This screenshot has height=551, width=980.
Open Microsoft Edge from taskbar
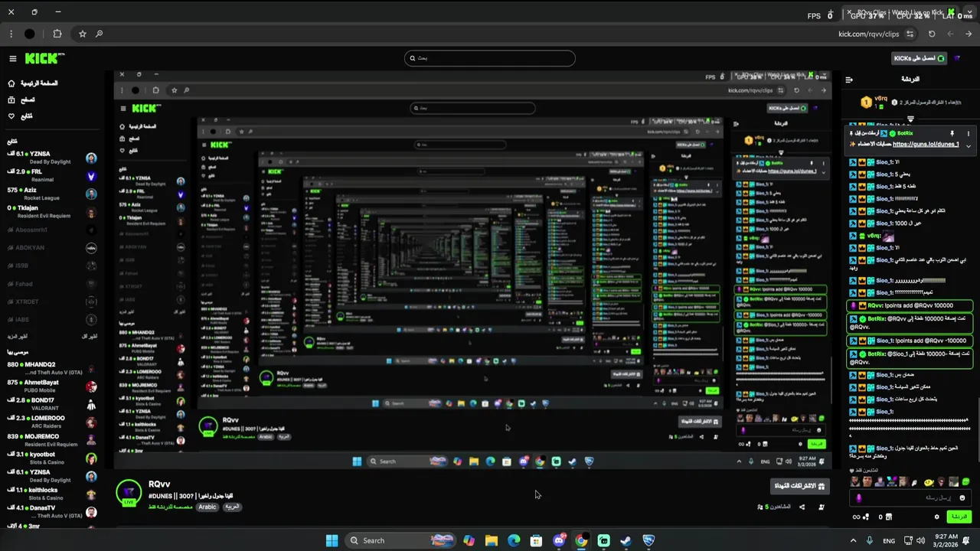click(x=514, y=540)
